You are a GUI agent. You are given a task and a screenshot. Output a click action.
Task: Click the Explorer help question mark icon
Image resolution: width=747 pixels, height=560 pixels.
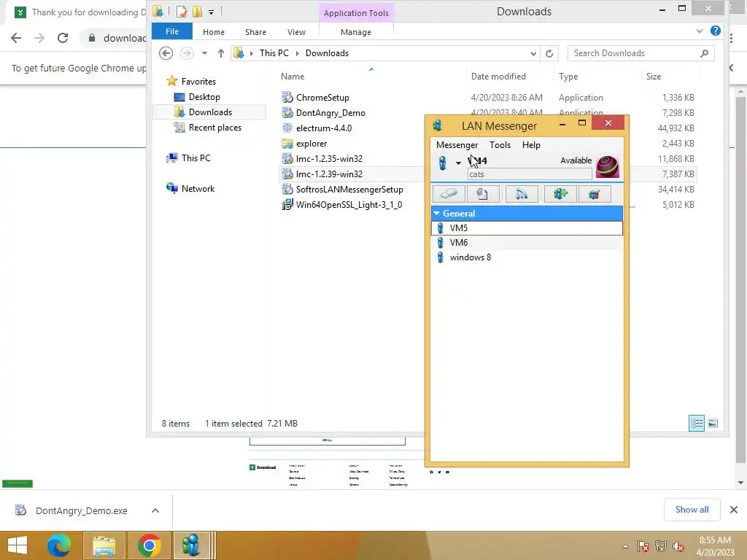(x=715, y=31)
